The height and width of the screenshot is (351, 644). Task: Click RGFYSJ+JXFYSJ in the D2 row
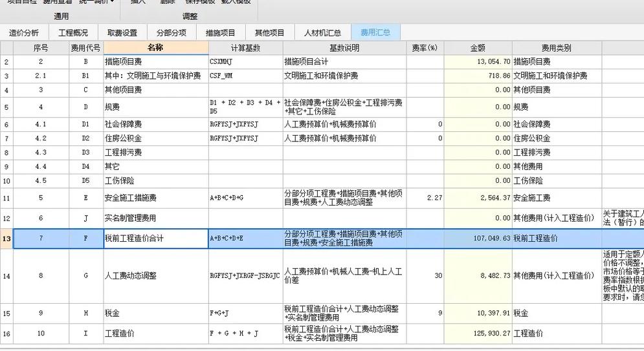tap(245, 138)
